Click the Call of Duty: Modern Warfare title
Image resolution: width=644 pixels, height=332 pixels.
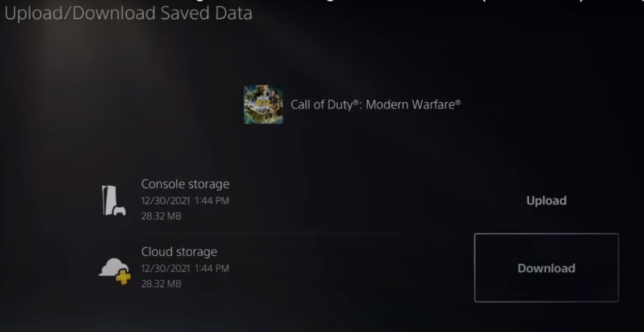[375, 105]
